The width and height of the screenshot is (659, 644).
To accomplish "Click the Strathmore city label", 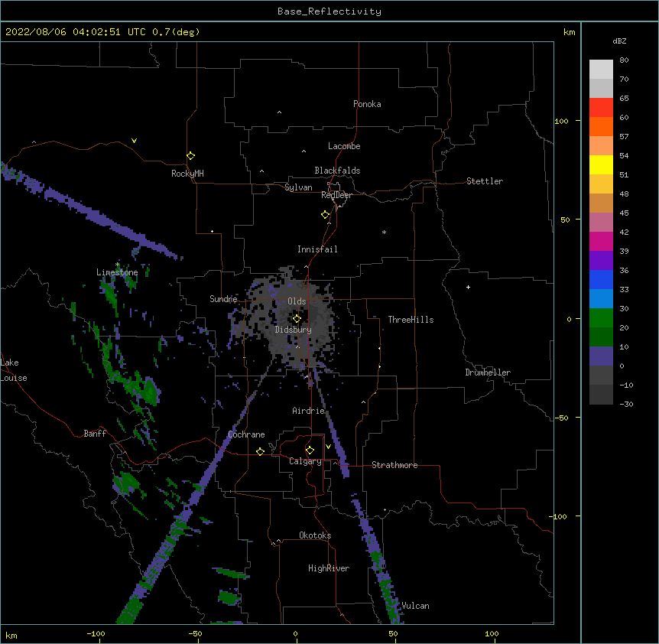I will point(394,465).
